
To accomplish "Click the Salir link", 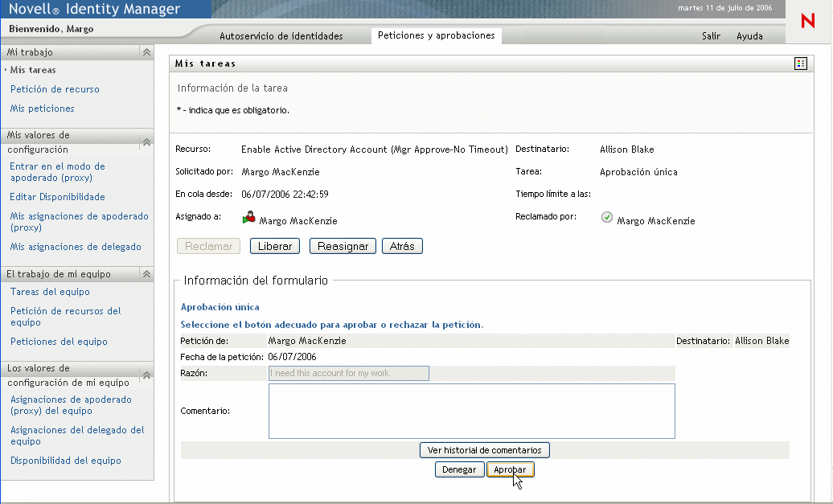I will (711, 36).
